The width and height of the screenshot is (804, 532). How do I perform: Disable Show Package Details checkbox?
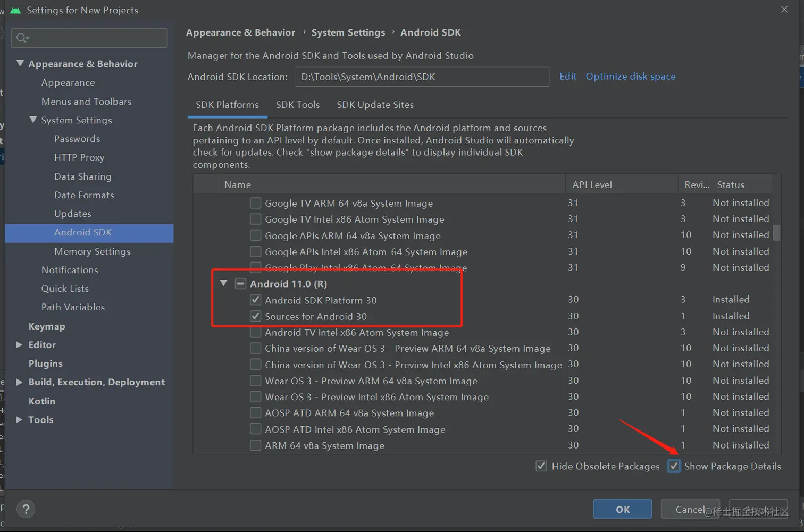coord(674,466)
